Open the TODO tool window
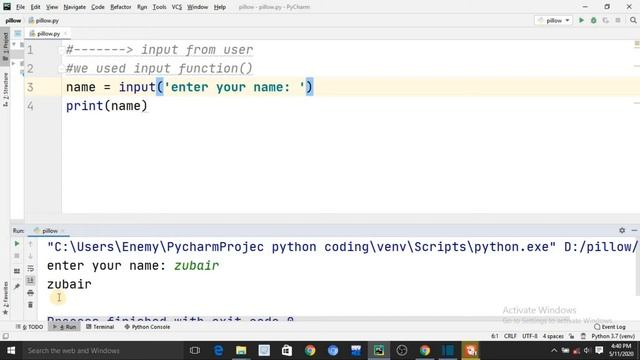 tap(29, 327)
